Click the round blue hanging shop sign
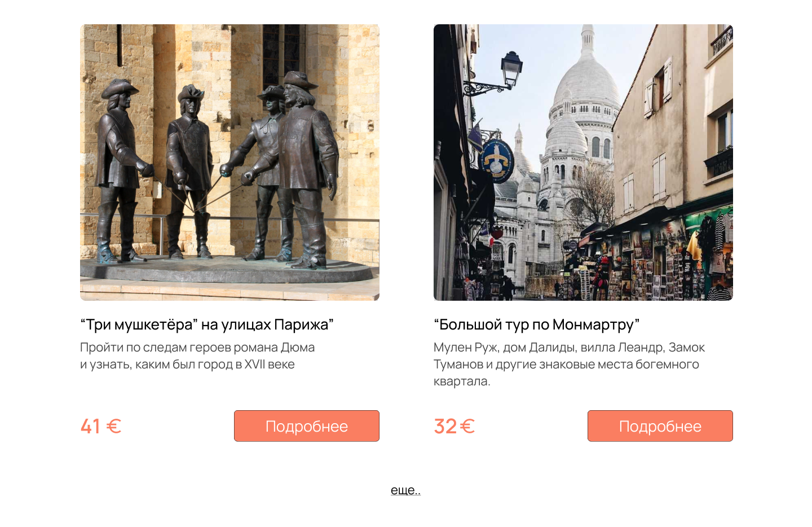 [x=496, y=161]
